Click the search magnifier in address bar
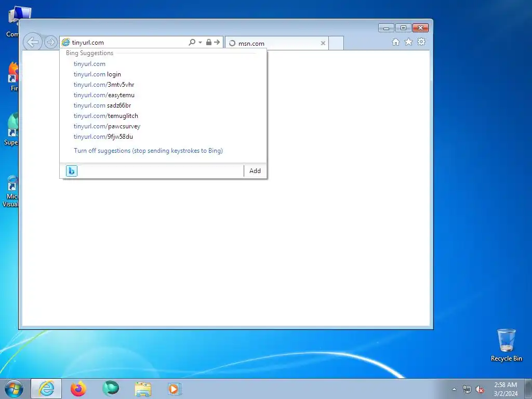Image resolution: width=532 pixels, height=399 pixels. pyautogui.click(x=192, y=42)
